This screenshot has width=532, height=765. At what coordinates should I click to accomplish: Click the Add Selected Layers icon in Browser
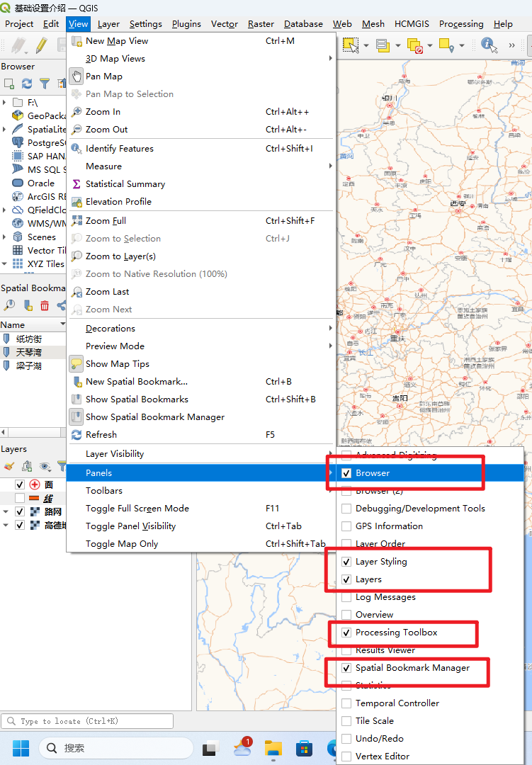[9, 84]
